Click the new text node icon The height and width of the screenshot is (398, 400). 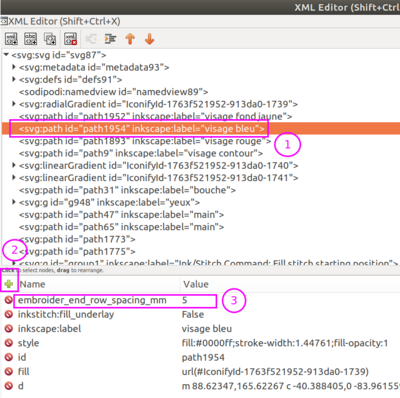(31, 39)
